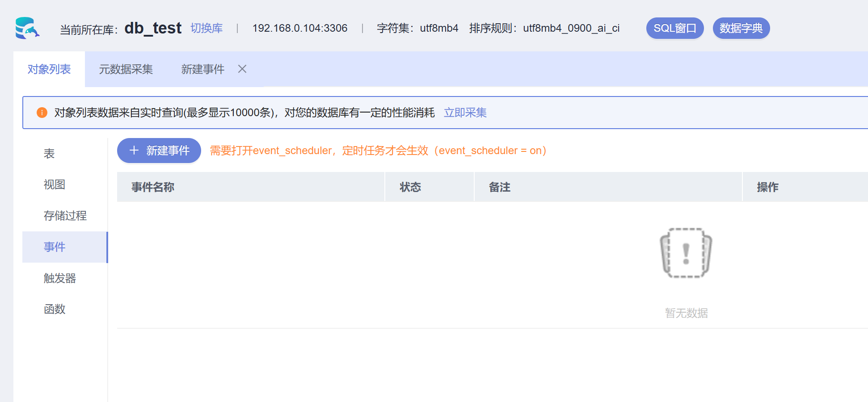The height and width of the screenshot is (402, 868).
Task: Click the empty data placeholder icon
Action: coord(686,253)
